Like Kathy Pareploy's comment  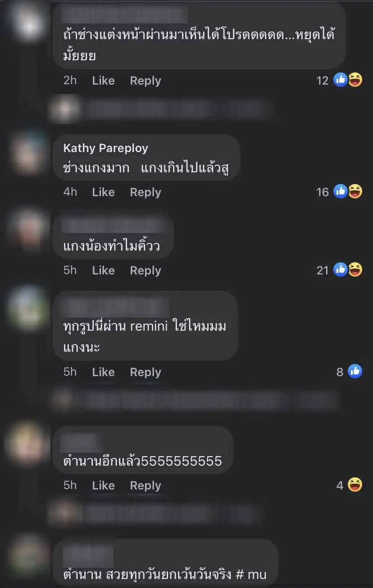coord(103,192)
